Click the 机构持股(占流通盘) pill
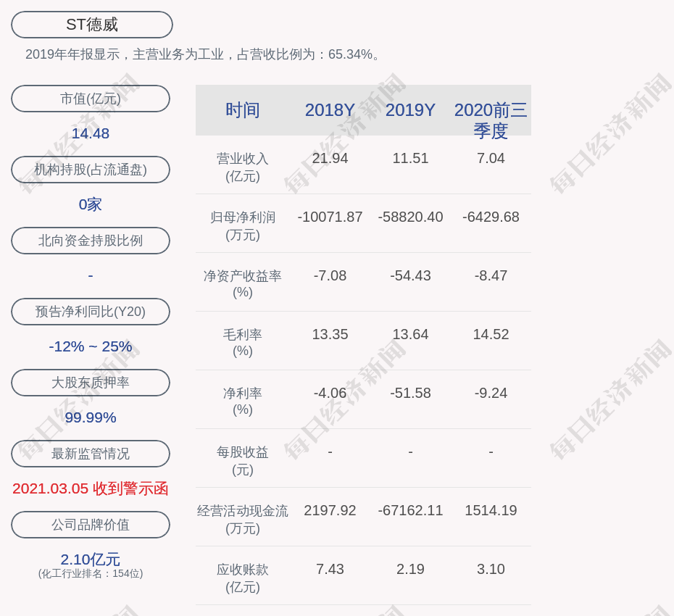 click(91, 170)
